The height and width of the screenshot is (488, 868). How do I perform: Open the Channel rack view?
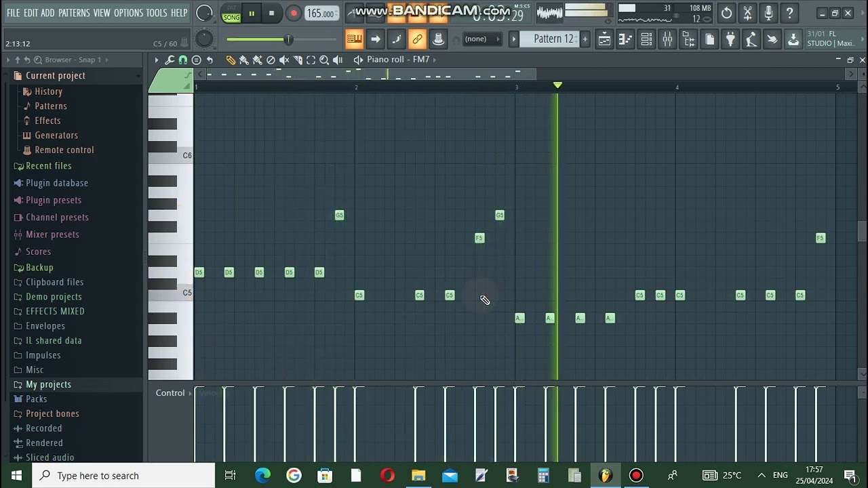(x=646, y=39)
